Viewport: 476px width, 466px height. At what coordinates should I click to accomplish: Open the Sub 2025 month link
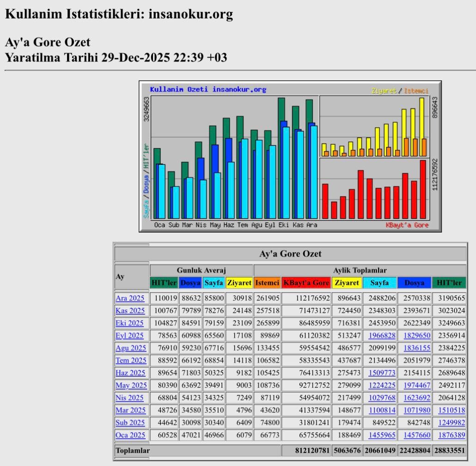pos(130,423)
